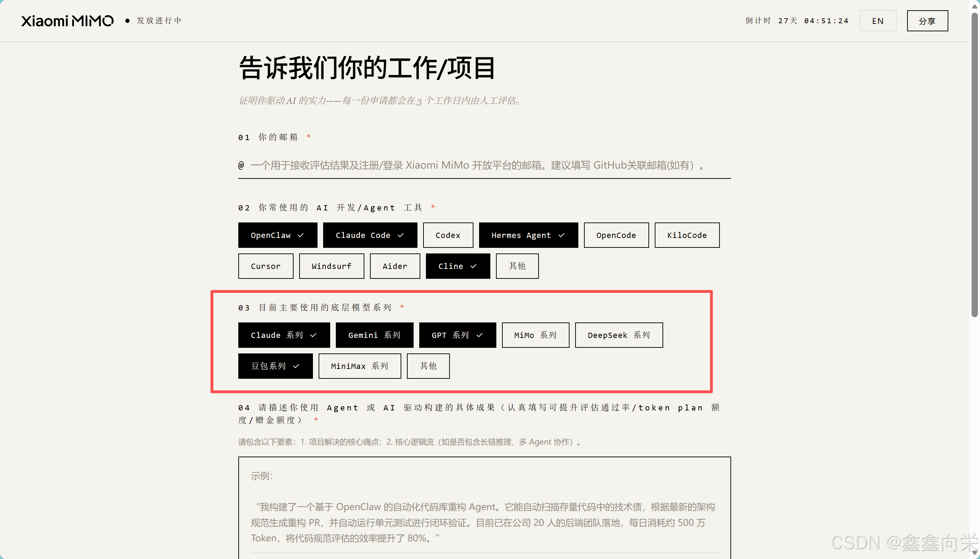Viewport: 980px width, 559px height.
Task: Click the scrollbar up arrow
Action: pyautogui.click(x=975, y=6)
